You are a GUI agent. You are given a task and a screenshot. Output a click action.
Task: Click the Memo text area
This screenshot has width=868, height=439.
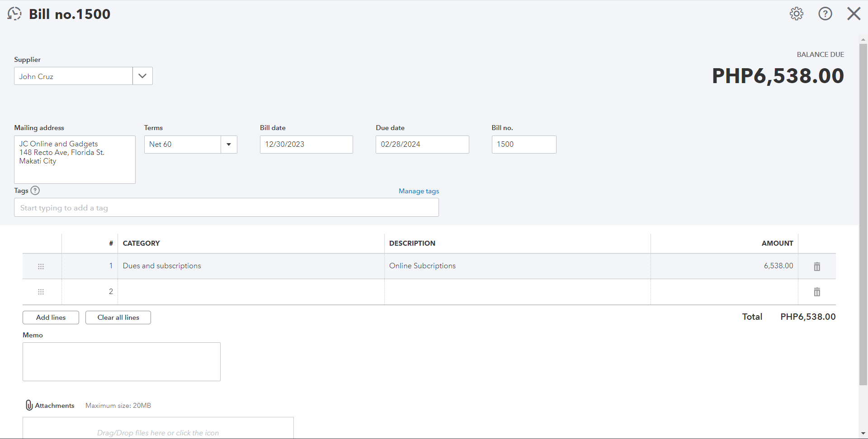pyautogui.click(x=122, y=362)
